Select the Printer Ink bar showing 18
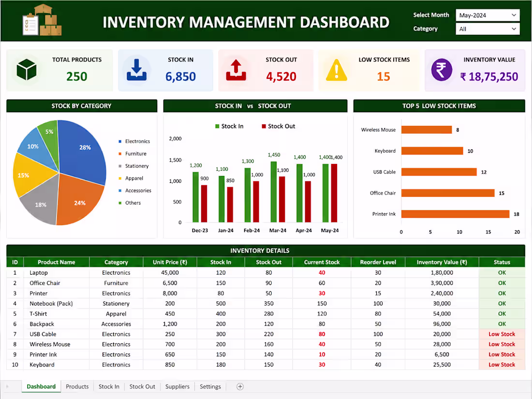532x399 pixels. [x=455, y=214]
